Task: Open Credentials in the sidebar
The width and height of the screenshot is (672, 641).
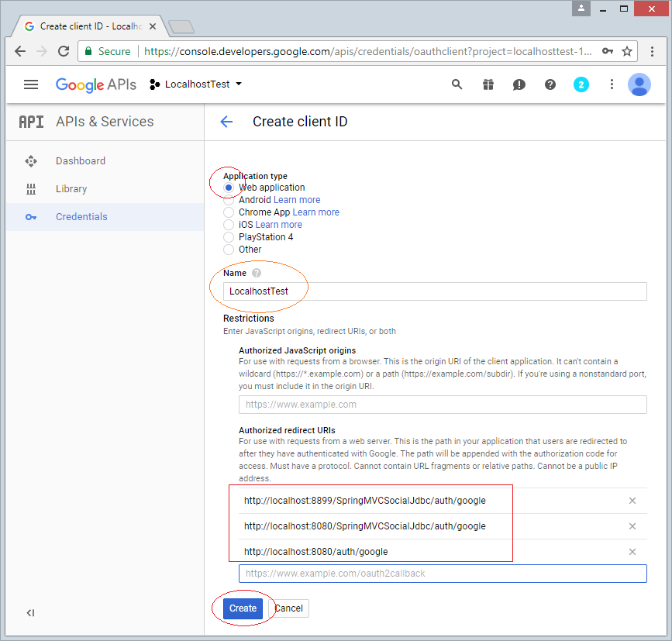Action: tap(105, 217)
